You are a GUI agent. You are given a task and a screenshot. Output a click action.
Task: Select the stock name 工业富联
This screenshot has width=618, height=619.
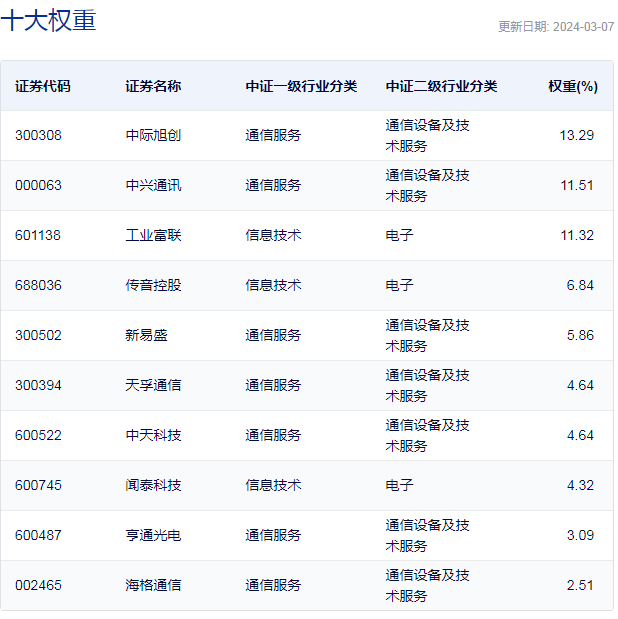tap(153, 235)
